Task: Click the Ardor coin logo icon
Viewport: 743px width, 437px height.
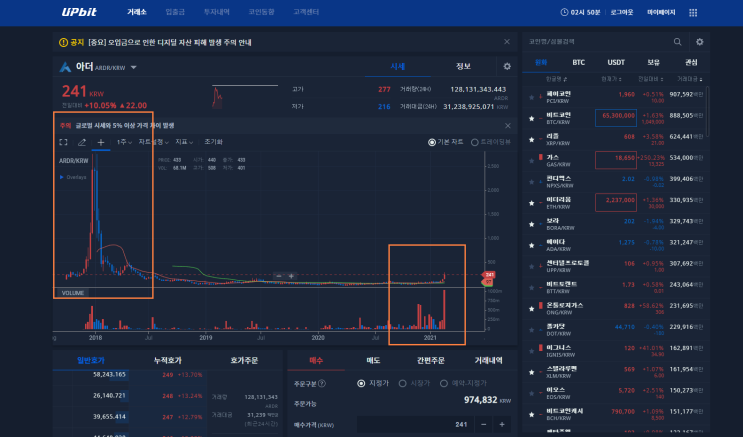Action: [x=65, y=67]
